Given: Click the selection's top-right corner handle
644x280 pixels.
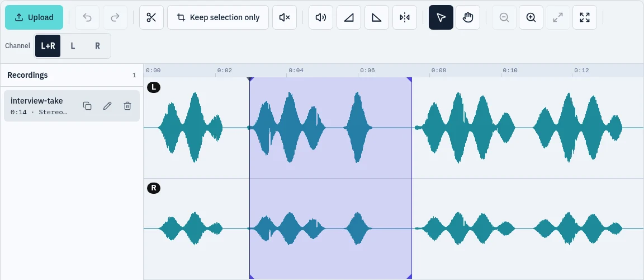Looking at the screenshot, I should pyautogui.click(x=409, y=80).
